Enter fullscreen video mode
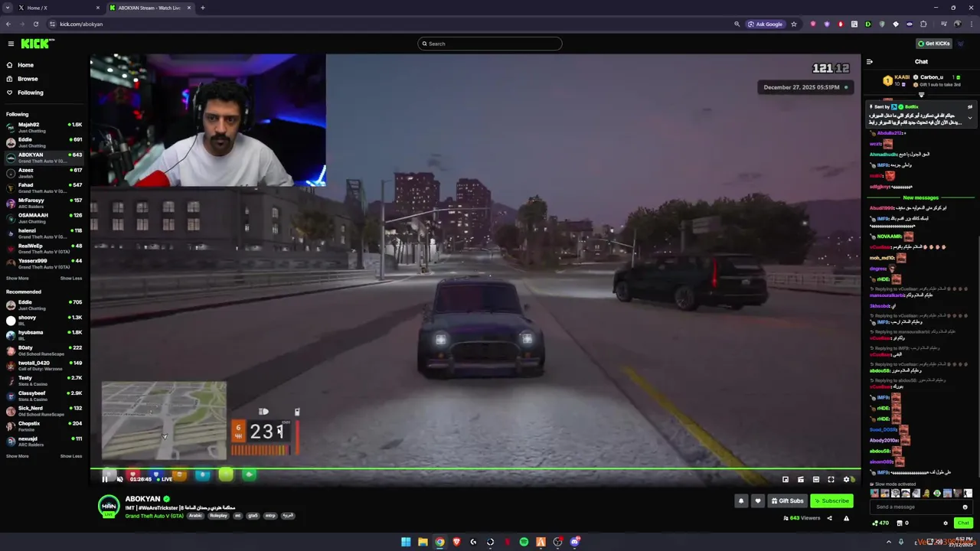This screenshot has height=551, width=980. [x=831, y=479]
